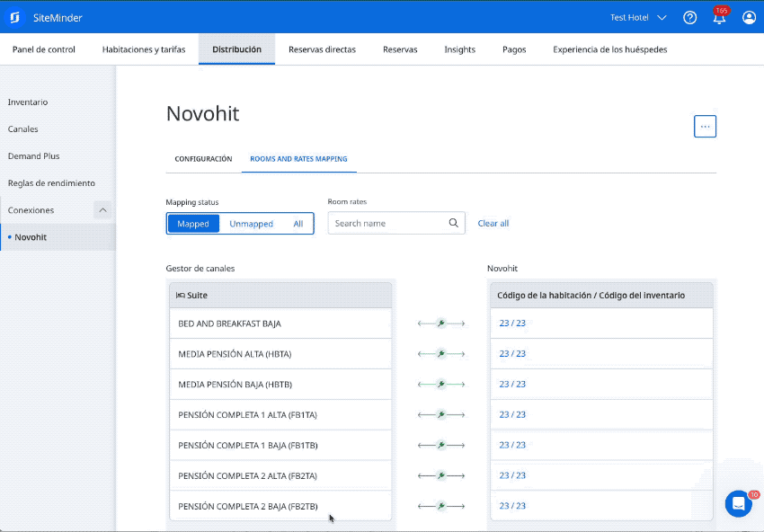Open the Test Hotel property dropdown

click(638, 18)
